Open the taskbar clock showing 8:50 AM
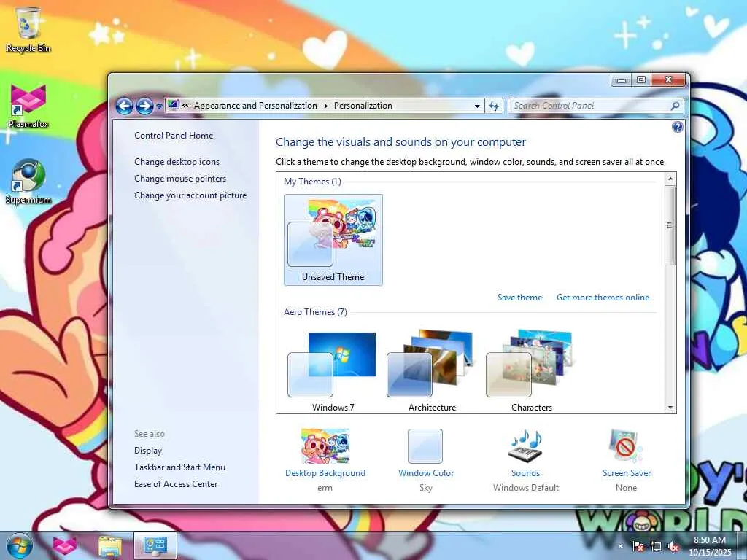Image resolution: width=747 pixels, height=560 pixels. pos(710,546)
